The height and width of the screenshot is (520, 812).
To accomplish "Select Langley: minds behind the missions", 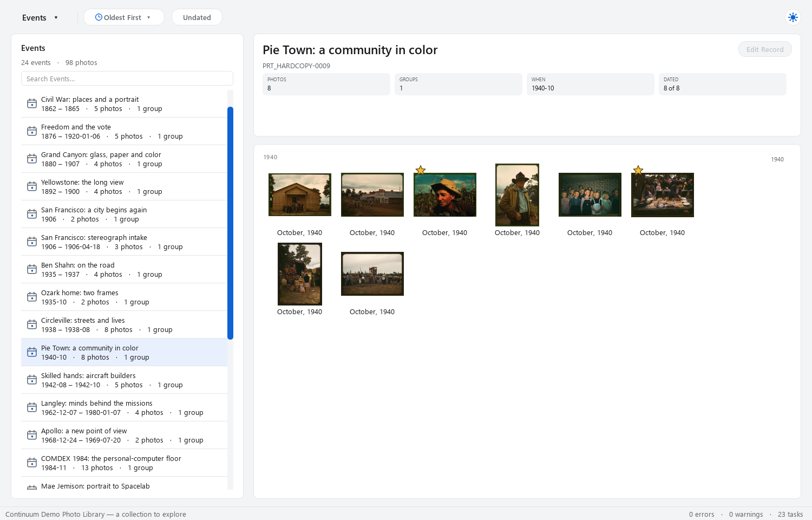I will point(124,408).
